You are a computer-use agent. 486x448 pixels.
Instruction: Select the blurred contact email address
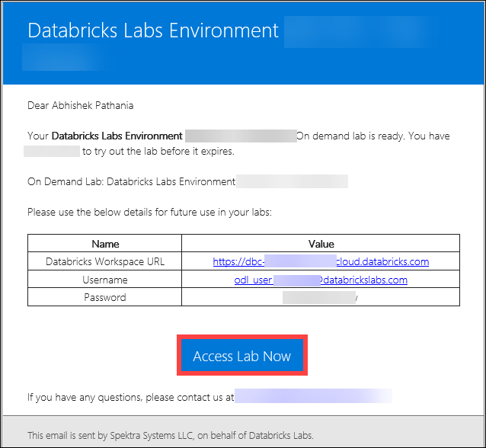[313, 395]
